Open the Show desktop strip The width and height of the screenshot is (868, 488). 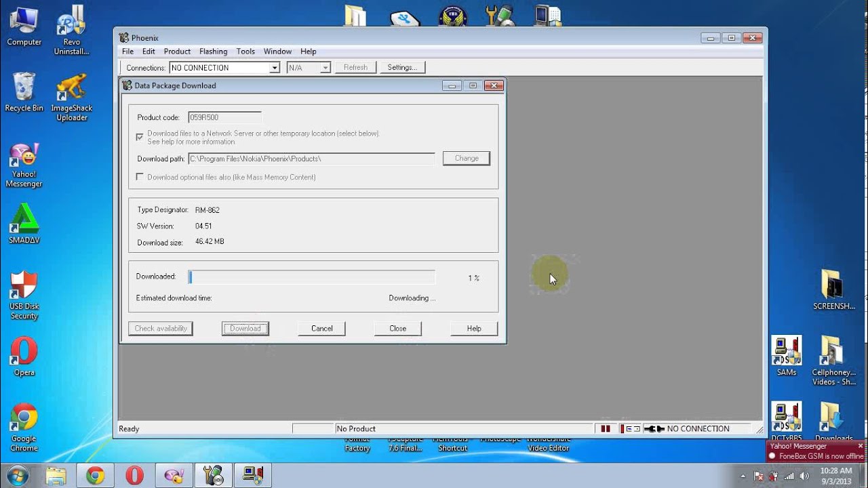coord(865,476)
